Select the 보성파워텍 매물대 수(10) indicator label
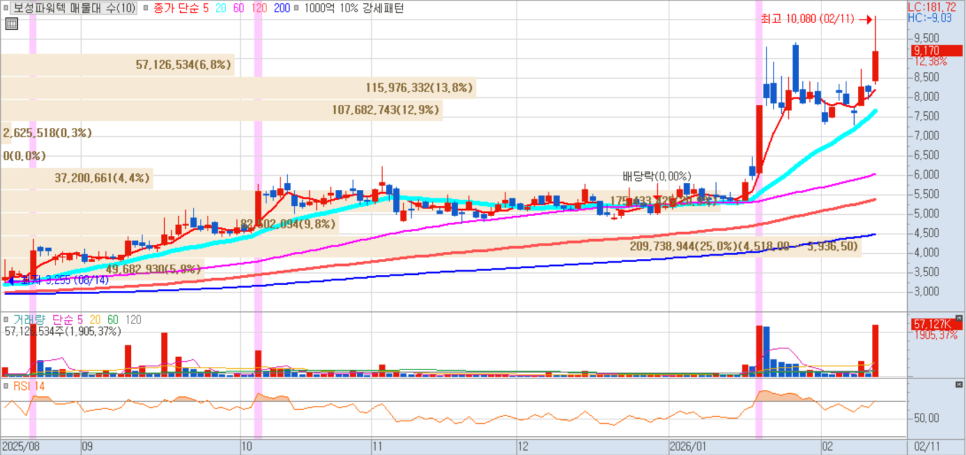966x455 pixels. pyautogui.click(x=74, y=9)
